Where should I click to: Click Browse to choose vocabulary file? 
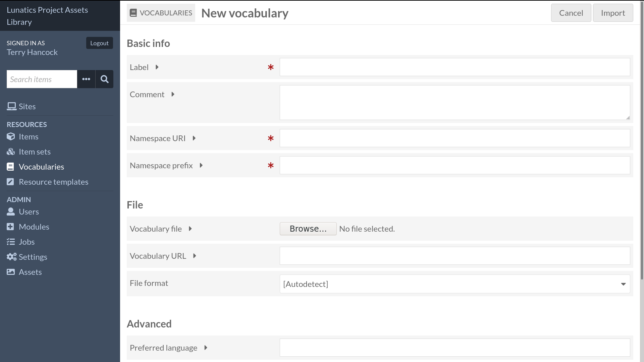coord(308,229)
